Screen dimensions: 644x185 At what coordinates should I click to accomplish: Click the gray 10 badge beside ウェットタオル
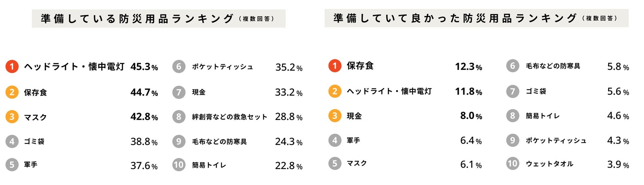513,163
